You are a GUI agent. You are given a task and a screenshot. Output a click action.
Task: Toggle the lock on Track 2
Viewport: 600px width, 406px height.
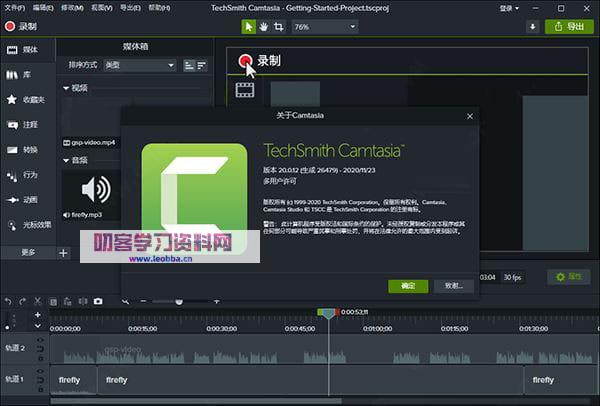pos(40,359)
